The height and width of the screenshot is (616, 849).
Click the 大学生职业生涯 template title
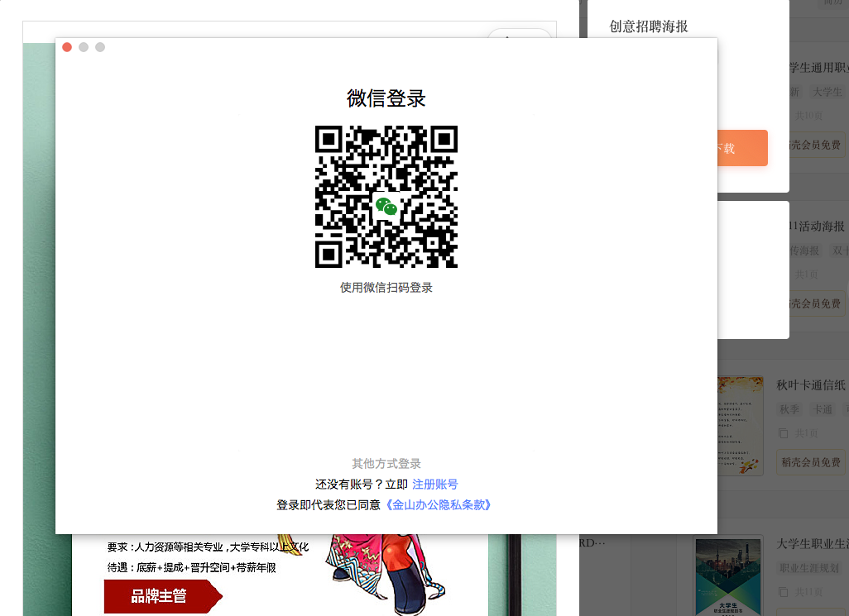tap(813, 544)
